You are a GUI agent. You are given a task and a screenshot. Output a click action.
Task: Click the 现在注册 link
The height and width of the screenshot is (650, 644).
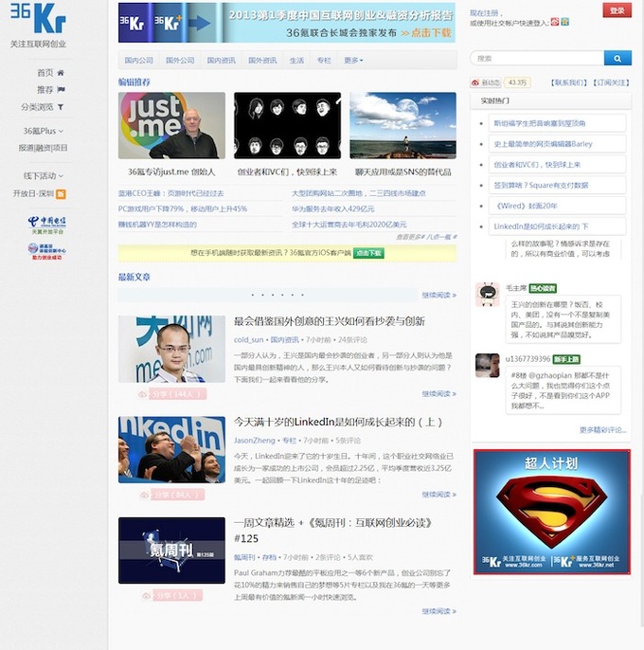(484, 13)
